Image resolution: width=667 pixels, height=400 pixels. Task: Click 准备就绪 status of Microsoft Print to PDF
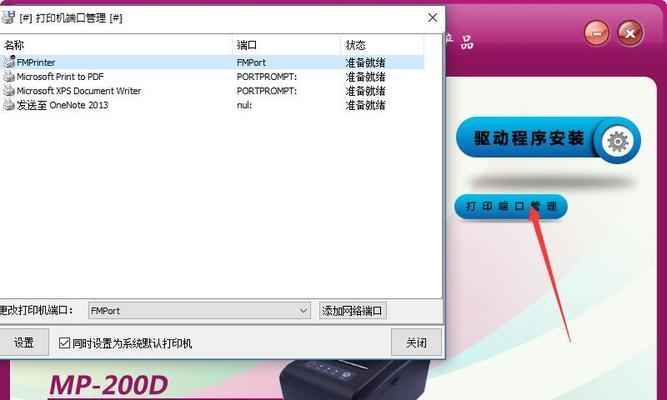point(365,77)
